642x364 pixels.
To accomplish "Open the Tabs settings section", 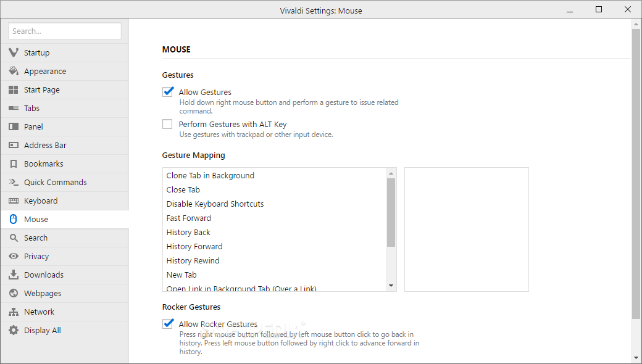I will (65, 109).
